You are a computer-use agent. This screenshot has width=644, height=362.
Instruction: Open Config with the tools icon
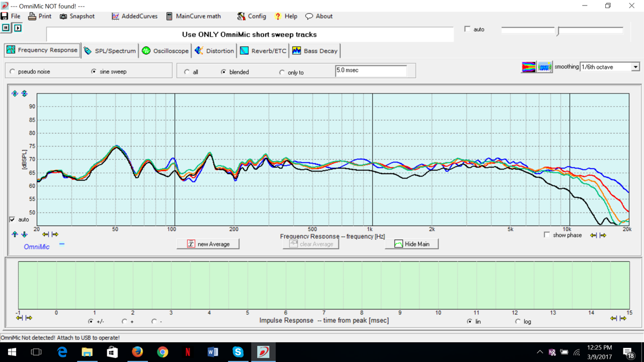coord(252,16)
